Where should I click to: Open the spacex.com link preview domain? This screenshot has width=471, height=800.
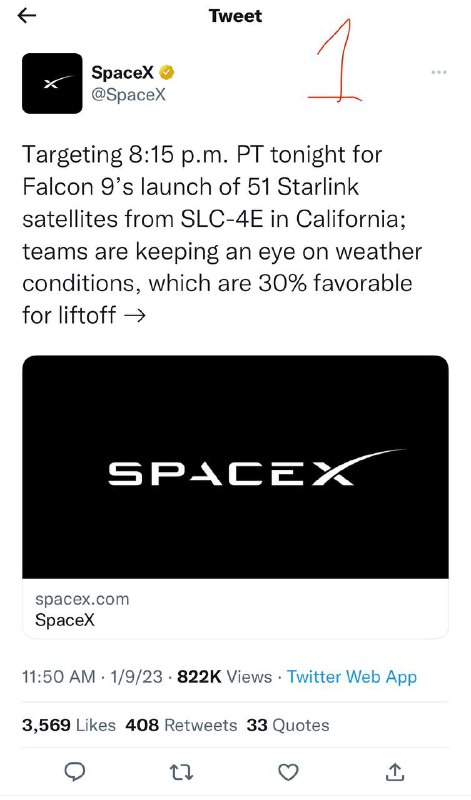[82, 599]
